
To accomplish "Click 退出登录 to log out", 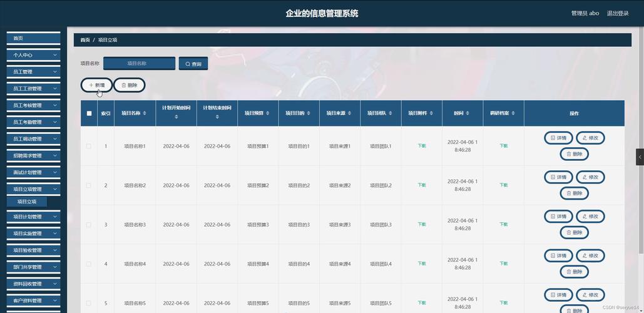I will 618,13.
